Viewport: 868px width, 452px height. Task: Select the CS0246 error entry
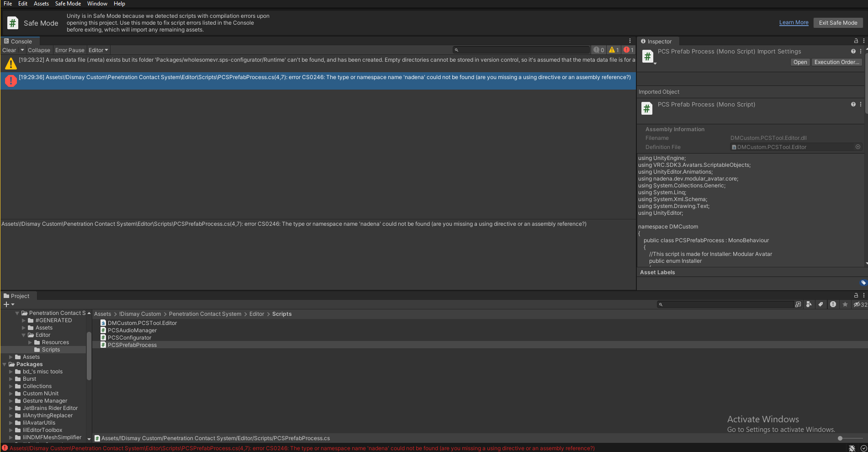pos(318,81)
